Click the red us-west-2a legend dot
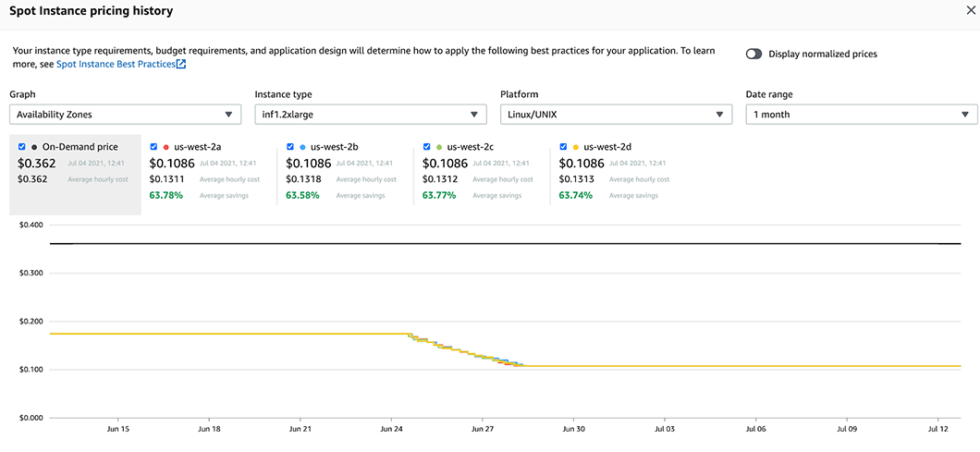 (x=165, y=147)
